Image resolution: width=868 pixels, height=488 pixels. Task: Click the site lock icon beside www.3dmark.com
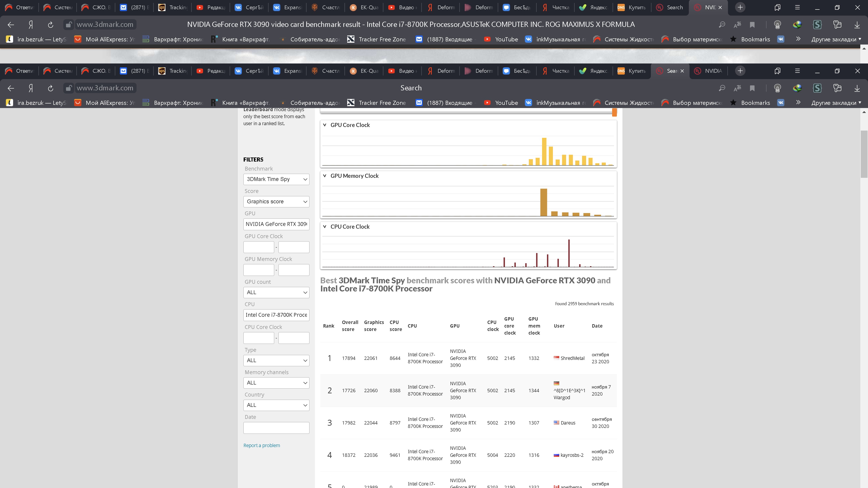click(x=68, y=88)
